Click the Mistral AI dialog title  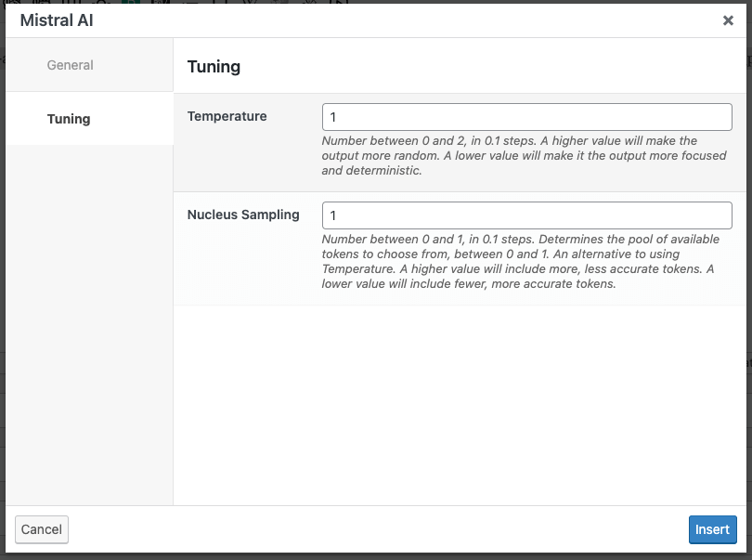tap(57, 20)
